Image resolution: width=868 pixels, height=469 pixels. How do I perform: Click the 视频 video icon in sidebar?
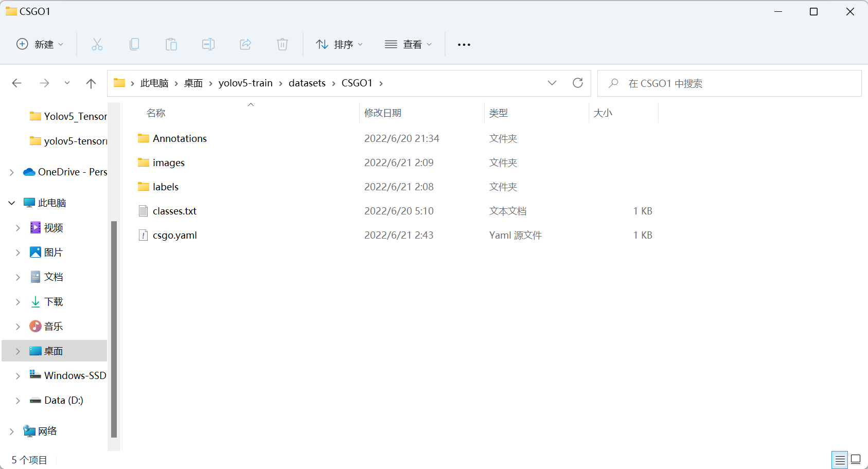(x=36, y=227)
